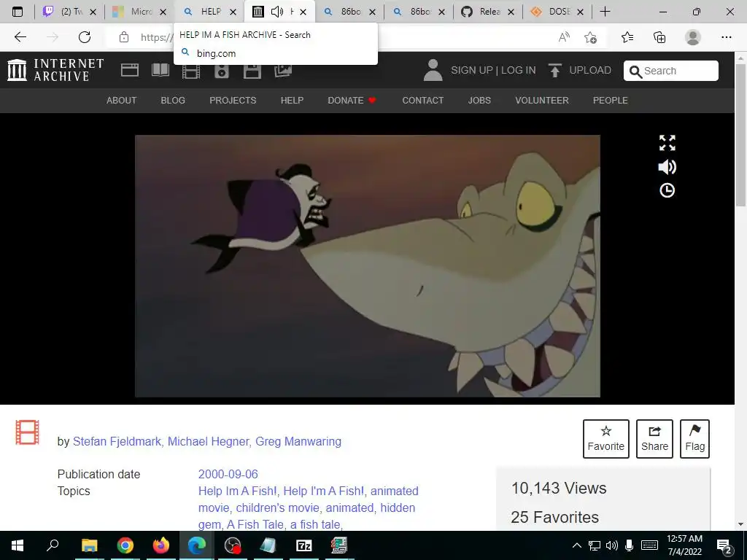The image size is (747, 560).
Task: Open the tab actions menu icon
Action: (18, 12)
